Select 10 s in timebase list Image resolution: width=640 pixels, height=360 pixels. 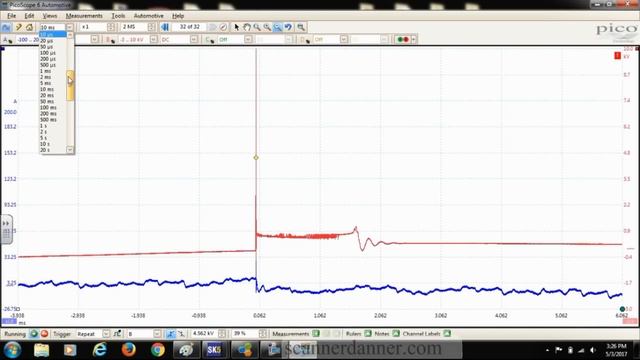pyautogui.click(x=45, y=144)
